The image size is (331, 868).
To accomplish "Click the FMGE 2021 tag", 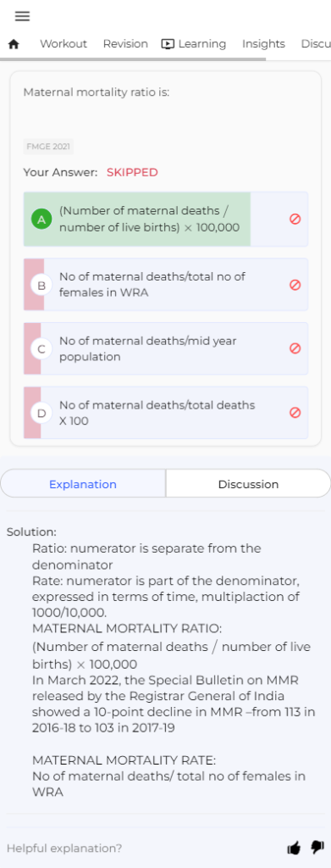I will (48, 147).
